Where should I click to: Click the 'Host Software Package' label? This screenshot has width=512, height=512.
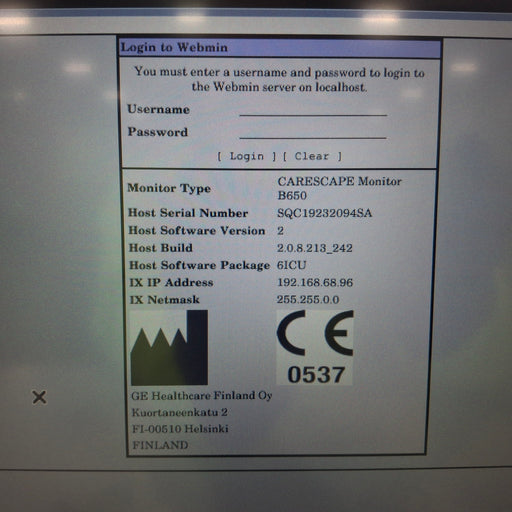click(199, 265)
